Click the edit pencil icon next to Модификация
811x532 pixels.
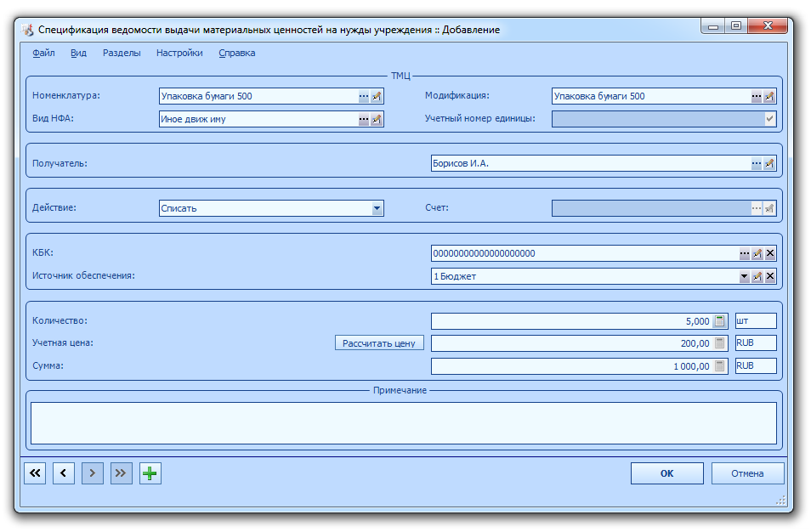tap(769, 96)
